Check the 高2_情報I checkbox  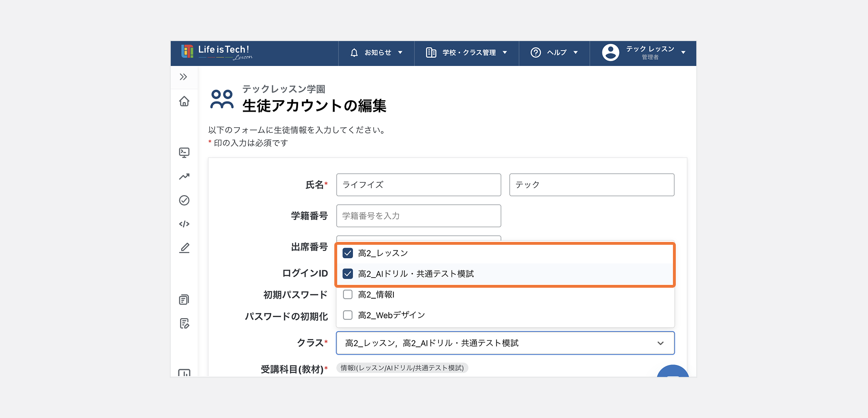pos(348,294)
